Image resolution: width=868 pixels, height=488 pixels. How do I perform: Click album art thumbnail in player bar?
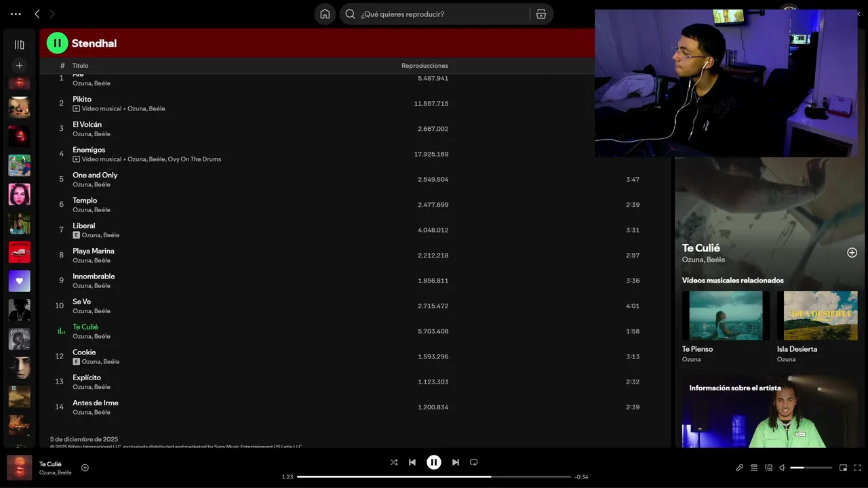pyautogui.click(x=19, y=468)
